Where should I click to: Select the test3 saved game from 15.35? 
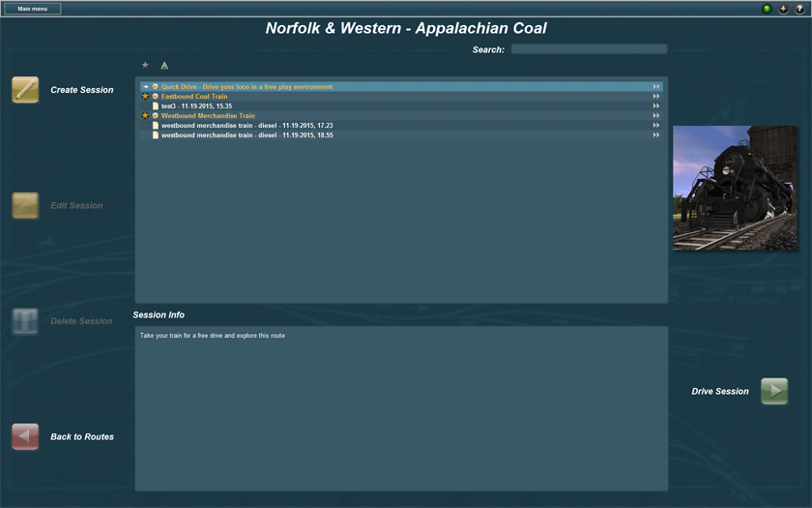pos(401,105)
